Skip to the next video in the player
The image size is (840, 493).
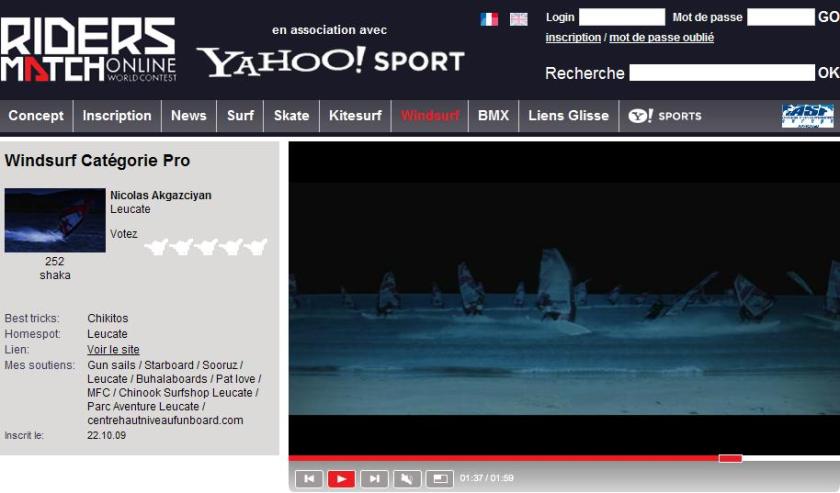pos(374,479)
